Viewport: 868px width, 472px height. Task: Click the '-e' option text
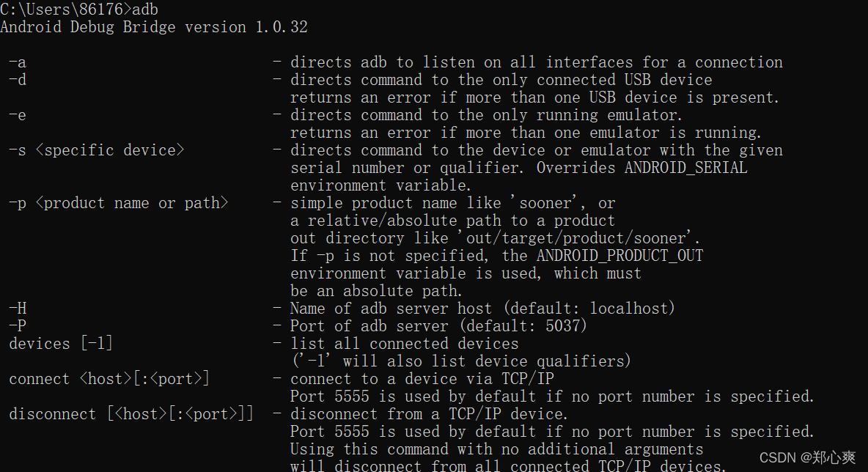(17, 116)
